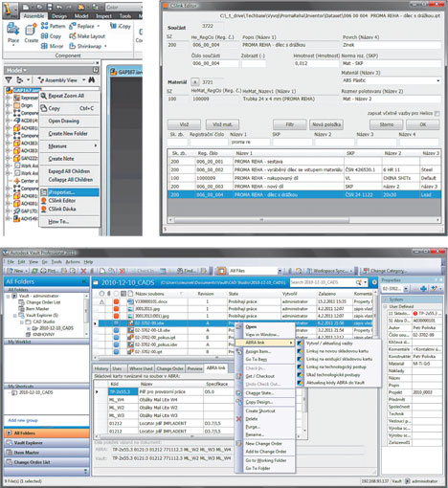This screenshot has width=448, height=488.
Task: Click the x button next to Materiál
Action: [194, 82]
